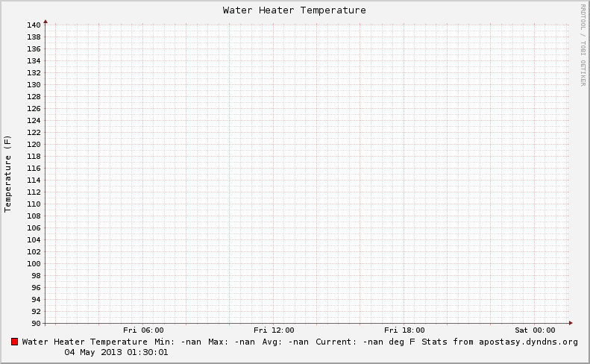The width and height of the screenshot is (590, 364).
Task: Select the "Sat 00:00" time axis label
Action: click(x=535, y=330)
